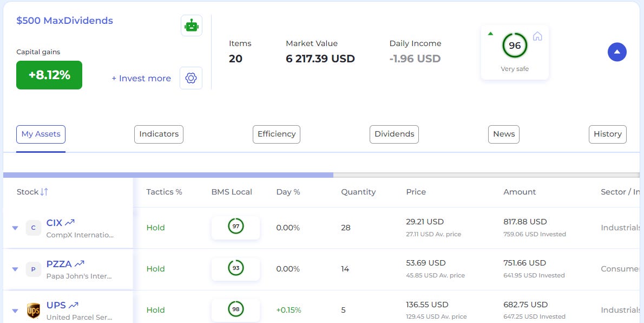Collapse portfolio with blue round arrow button
This screenshot has height=323, width=644.
617,52
